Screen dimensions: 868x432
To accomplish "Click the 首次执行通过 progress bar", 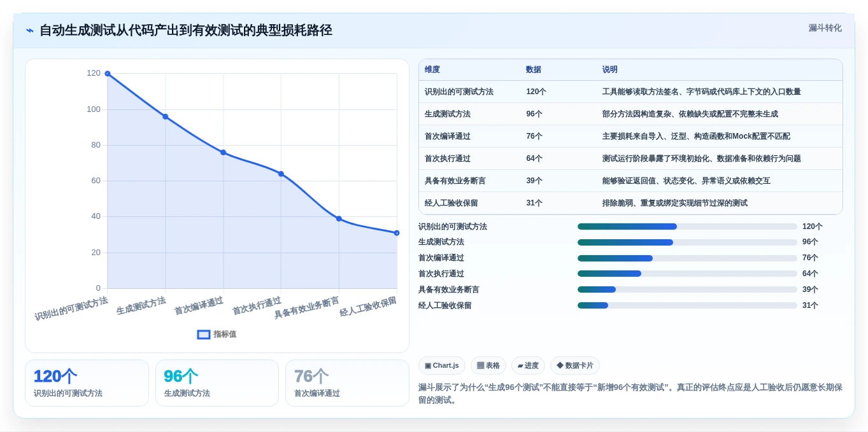I will coord(687,274).
